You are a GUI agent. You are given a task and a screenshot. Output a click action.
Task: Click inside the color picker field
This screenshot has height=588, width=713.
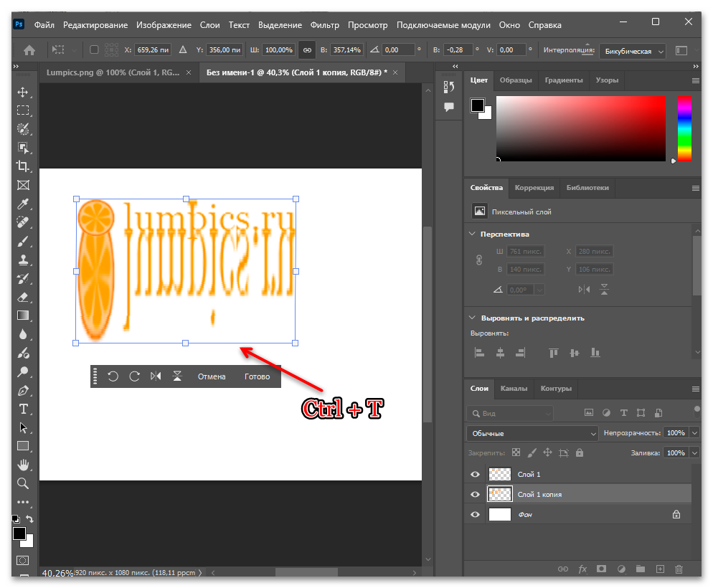pos(581,128)
